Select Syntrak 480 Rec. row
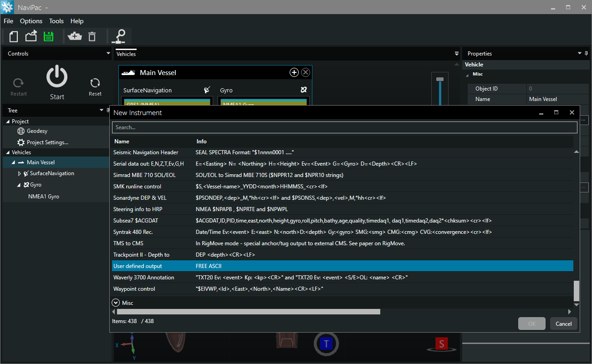This screenshot has height=364, width=592. click(342, 232)
